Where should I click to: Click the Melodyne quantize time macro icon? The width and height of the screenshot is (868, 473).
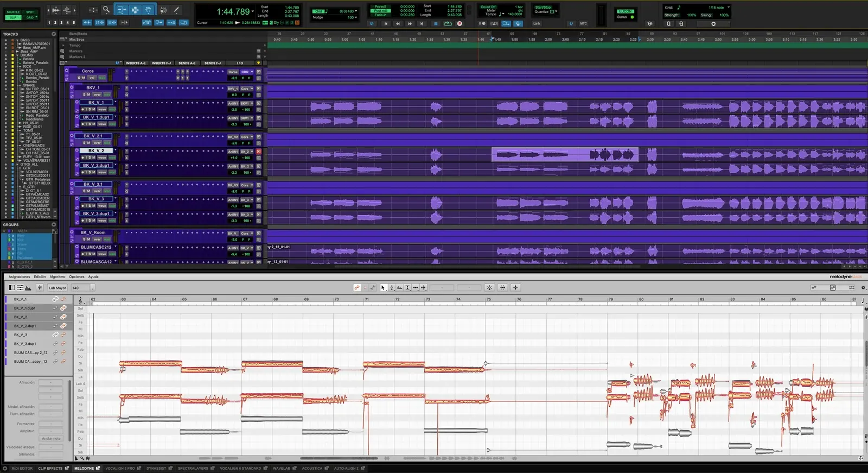503,288
